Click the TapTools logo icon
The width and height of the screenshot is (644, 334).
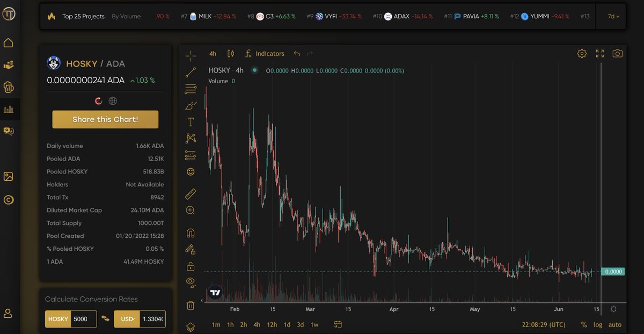(x=9, y=14)
